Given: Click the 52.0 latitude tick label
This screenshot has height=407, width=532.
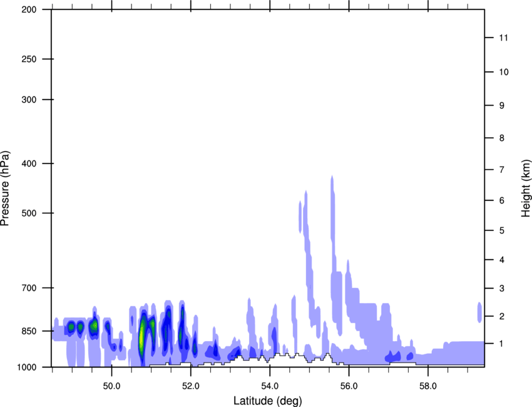Looking at the screenshot, I should pyautogui.click(x=191, y=386).
